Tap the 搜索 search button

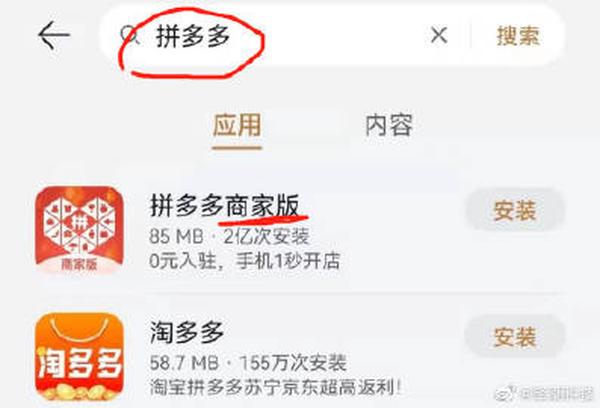518,36
